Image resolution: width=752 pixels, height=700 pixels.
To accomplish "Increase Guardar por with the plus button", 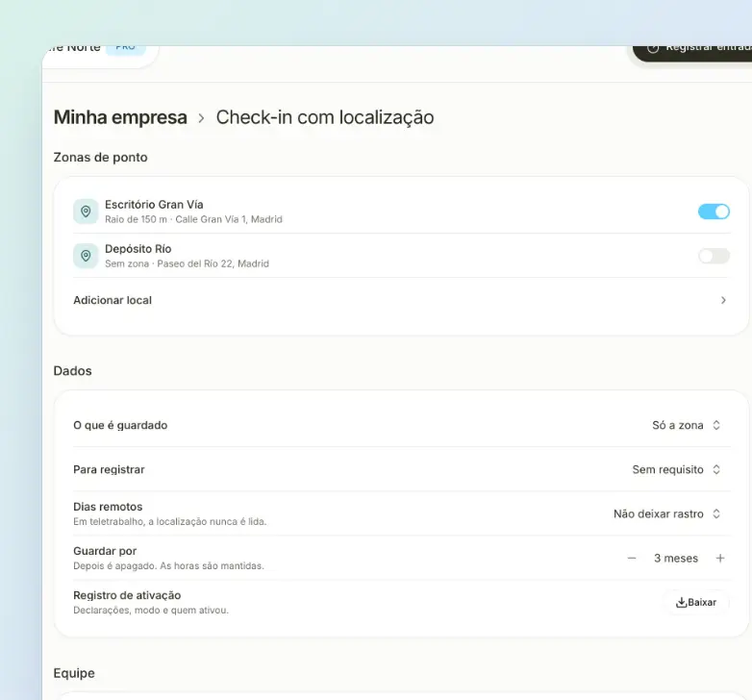I will coord(720,558).
